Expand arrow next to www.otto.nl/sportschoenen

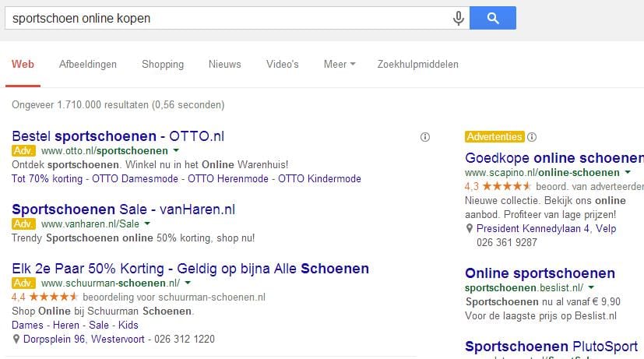176,150
